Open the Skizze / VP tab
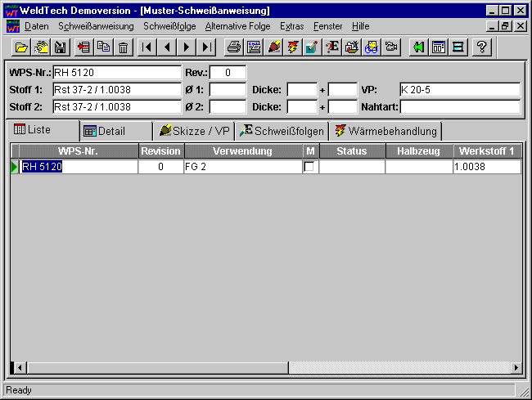Viewport: 532px width, 400px height. coord(194,131)
